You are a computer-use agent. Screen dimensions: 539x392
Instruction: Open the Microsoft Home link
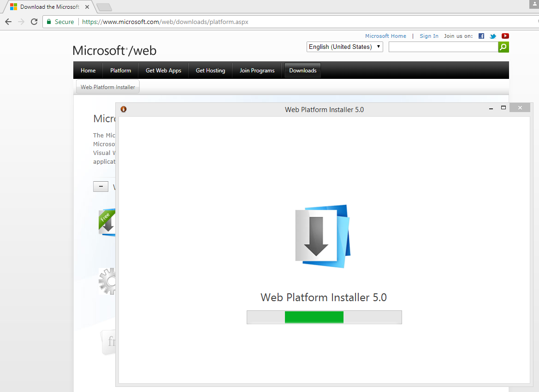tap(385, 36)
